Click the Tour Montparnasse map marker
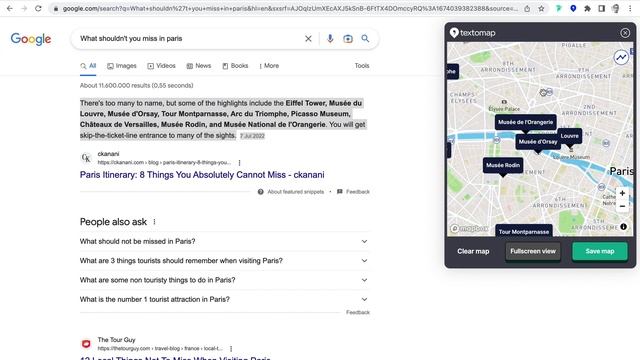This screenshot has width=640, height=360. click(524, 231)
